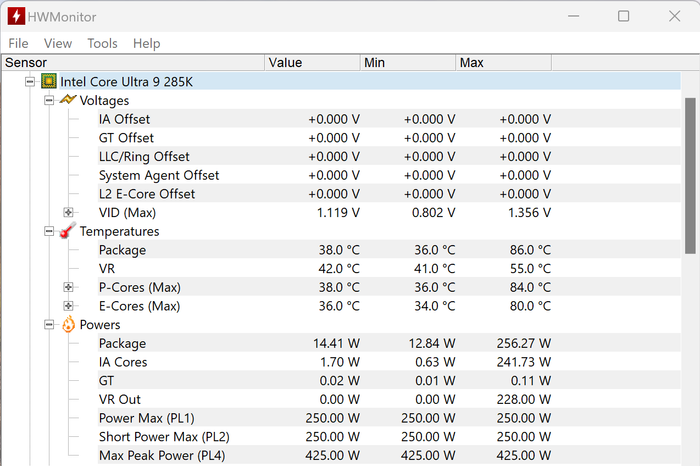Click the 12.84 W min package power
700x466 pixels.
[432, 343]
